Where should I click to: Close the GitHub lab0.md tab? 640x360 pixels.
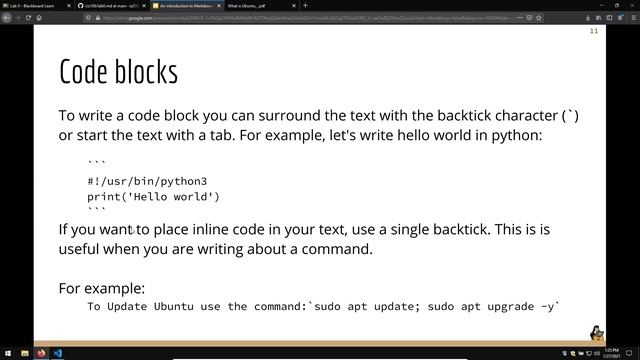pyautogui.click(x=144, y=6)
